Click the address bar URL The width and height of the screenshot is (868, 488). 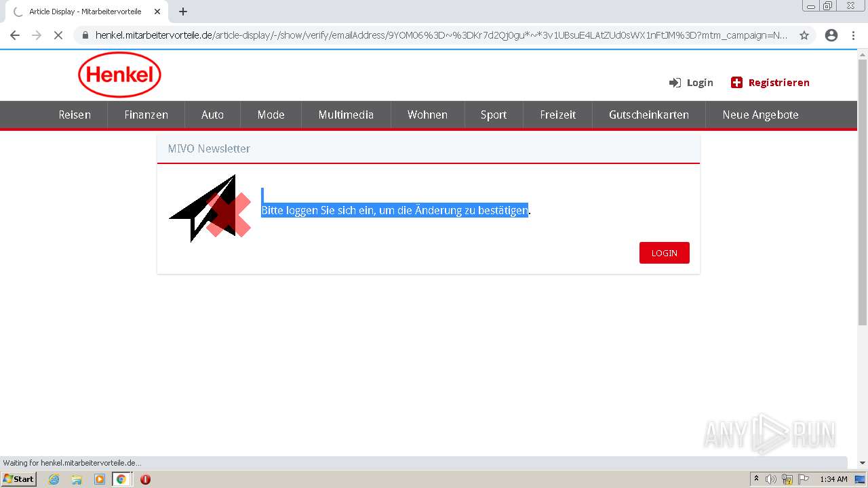click(x=441, y=35)
